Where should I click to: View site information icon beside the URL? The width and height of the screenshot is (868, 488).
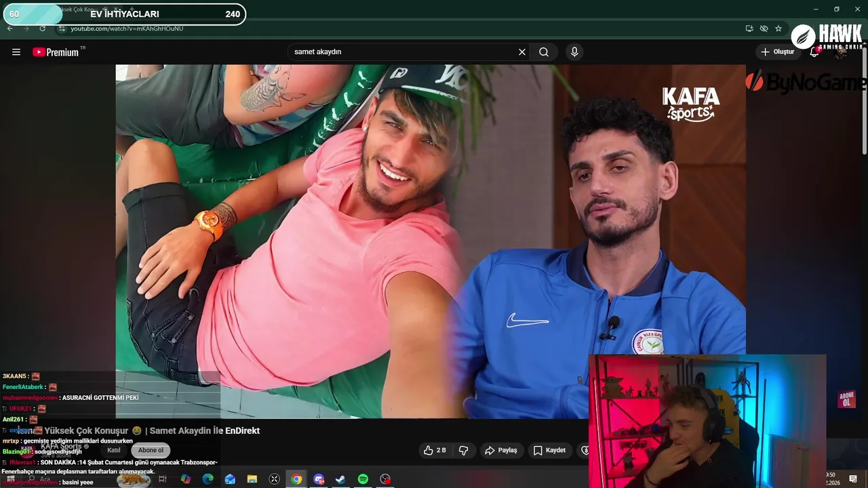[x=62, y=28]
